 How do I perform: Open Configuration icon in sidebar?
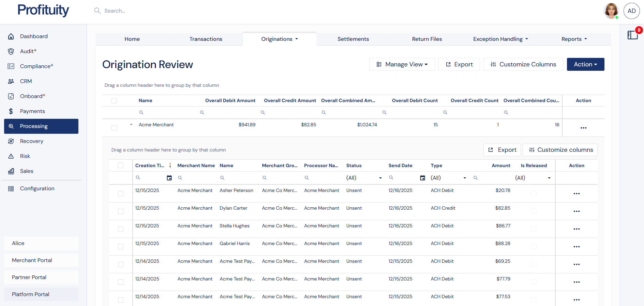pyautogui.click(x=11, y=189)
